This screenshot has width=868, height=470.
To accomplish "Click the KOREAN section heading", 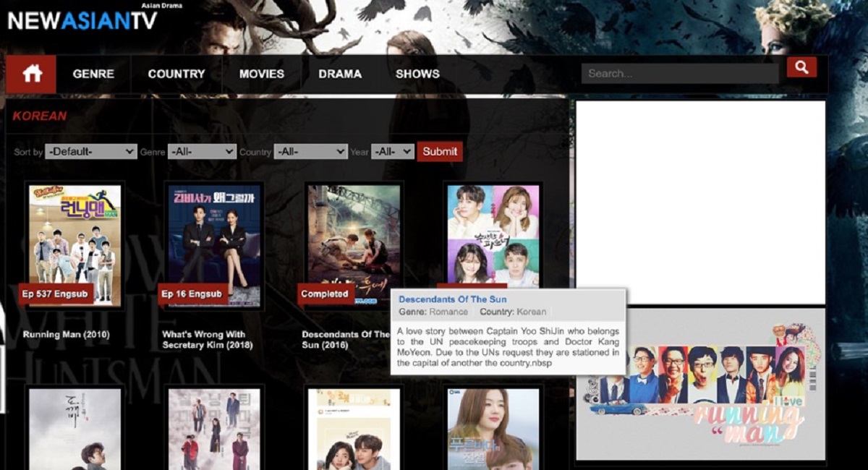I will coord(40,116).
